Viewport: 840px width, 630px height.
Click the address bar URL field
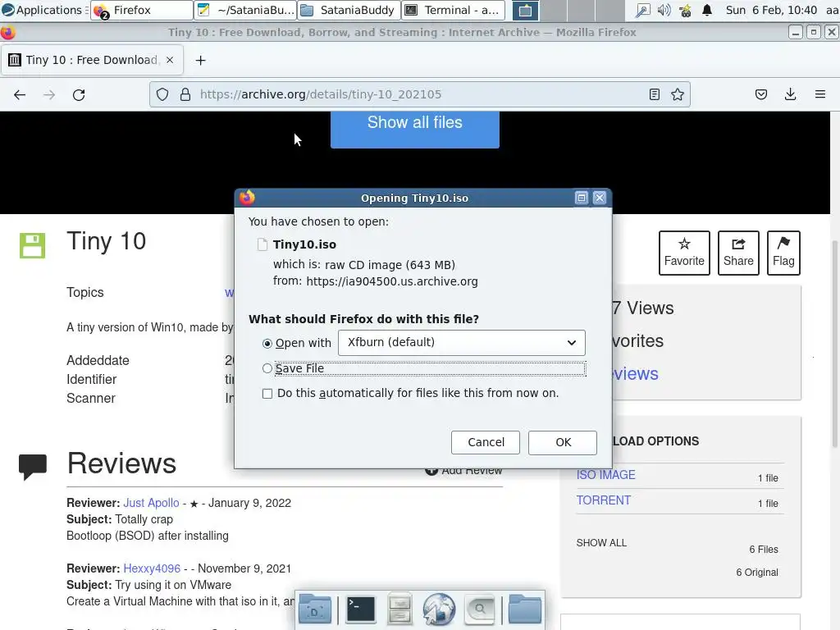coord(419,95)
